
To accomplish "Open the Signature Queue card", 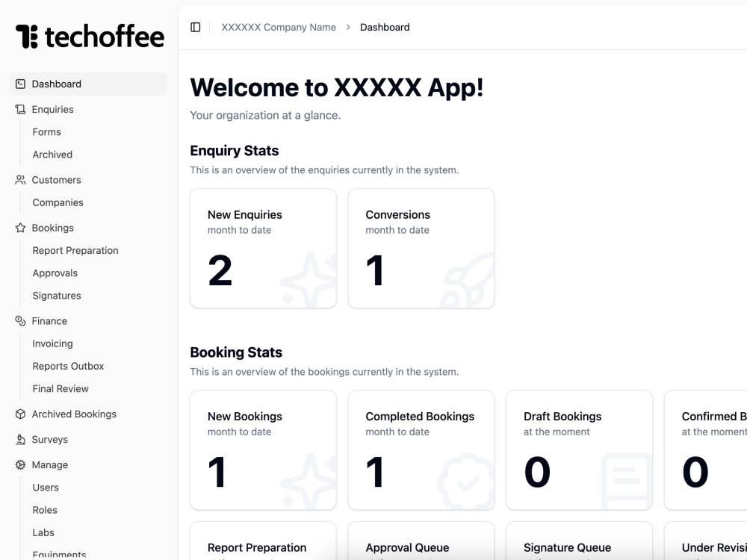I will coord(580,541).
